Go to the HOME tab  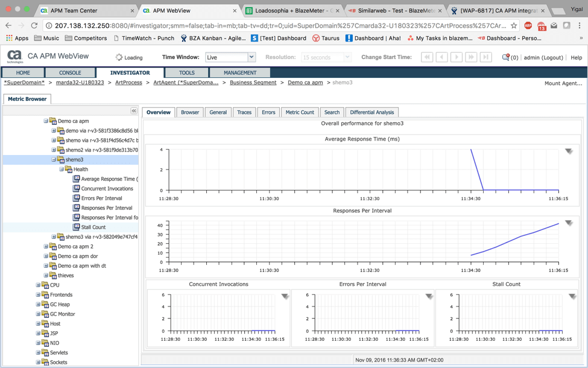(x=23, y=72)
